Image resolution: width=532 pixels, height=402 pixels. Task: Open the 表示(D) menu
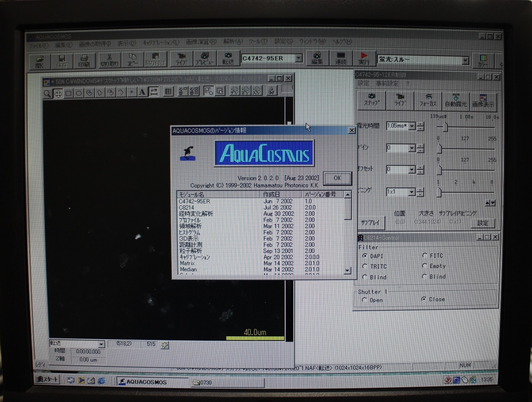tap(126, 43)
